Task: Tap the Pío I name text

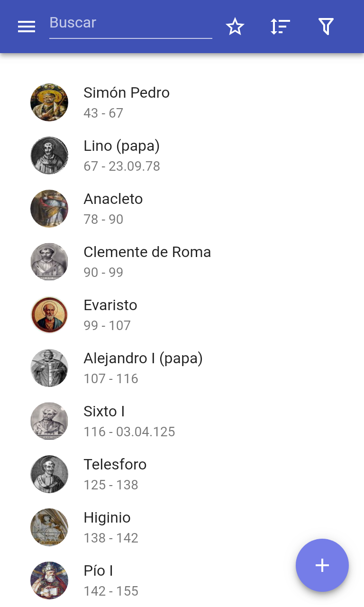Action: [x=98, y=570]
